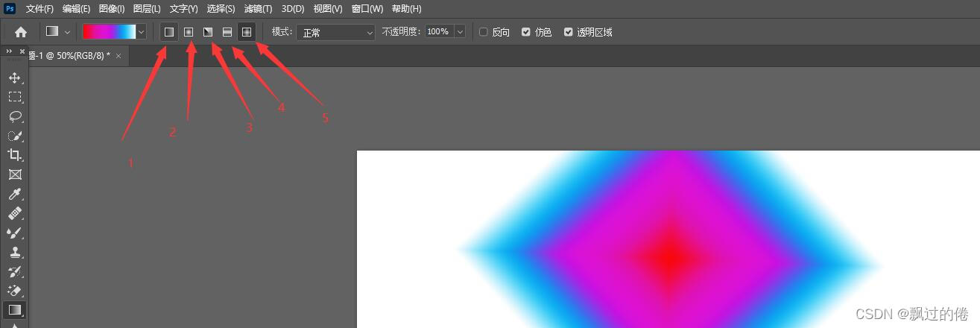This screenshot has width=980, height=328.
Task: Open the 图层(L) menu
Action: (147, 9)
